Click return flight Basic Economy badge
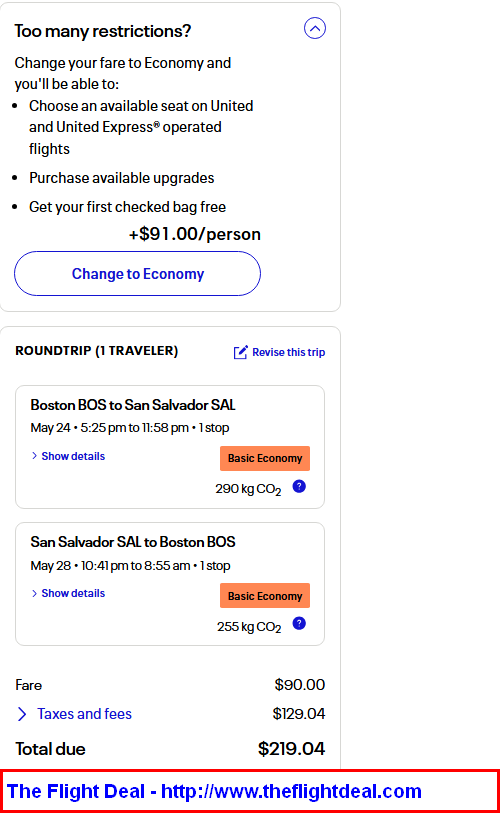The width and height of the screenshot is (500, 813). point(265,596)
